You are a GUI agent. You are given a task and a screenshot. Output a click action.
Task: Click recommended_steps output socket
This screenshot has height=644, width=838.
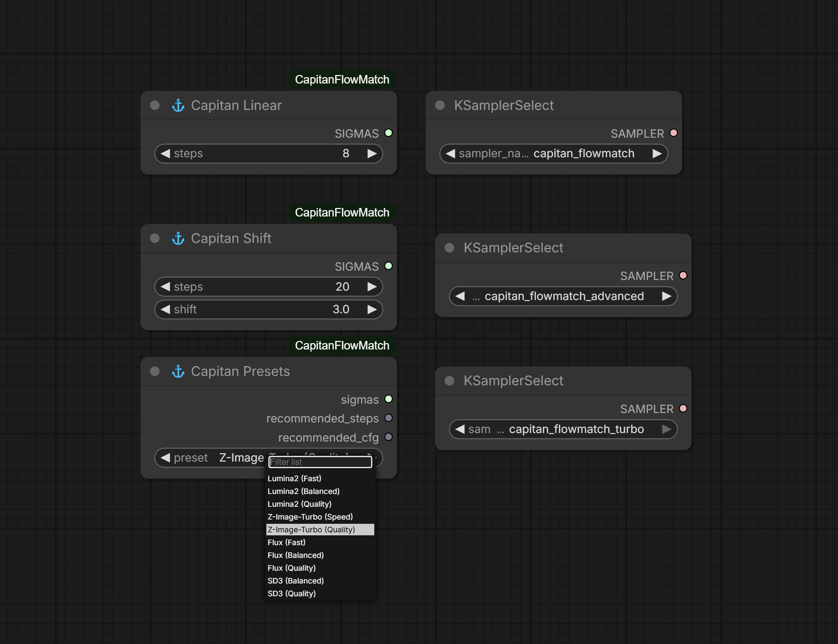click(388, 418)
